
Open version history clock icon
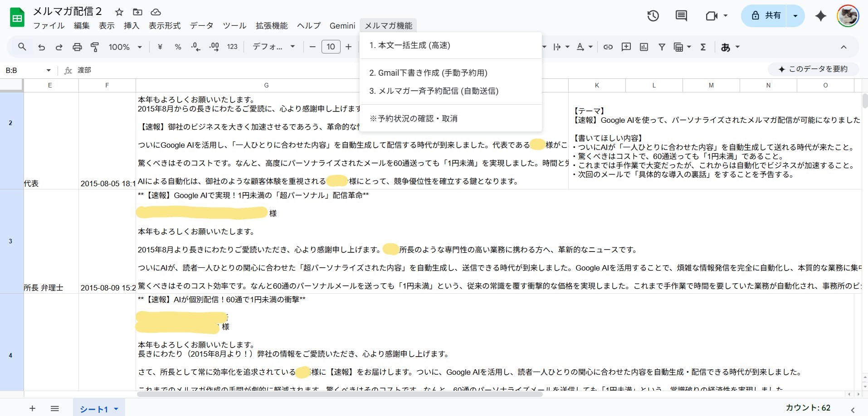pos(653,16)
